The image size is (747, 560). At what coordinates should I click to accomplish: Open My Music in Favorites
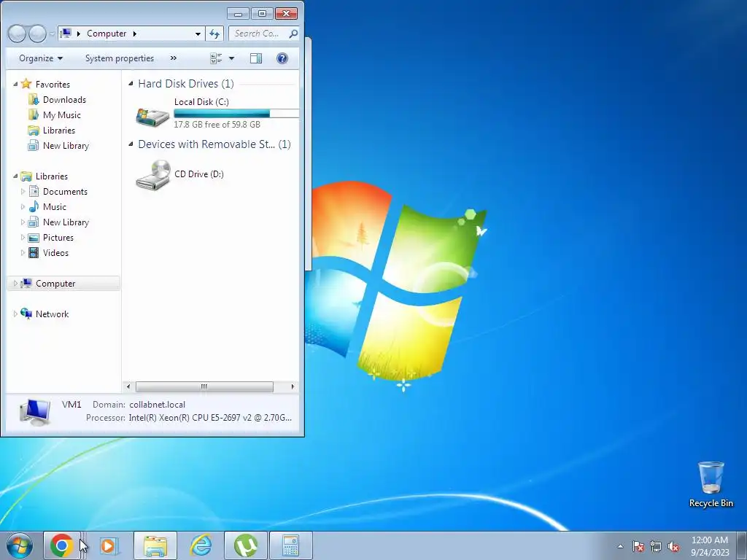pos(61,114)
